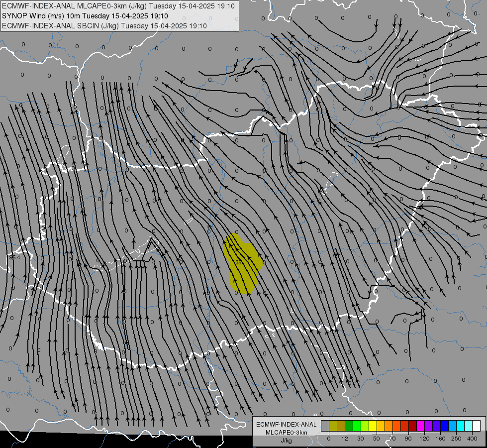Click the amber swatch above tick 50
The height and width of the screenshot is (448, 487).
tap(381, 426)
